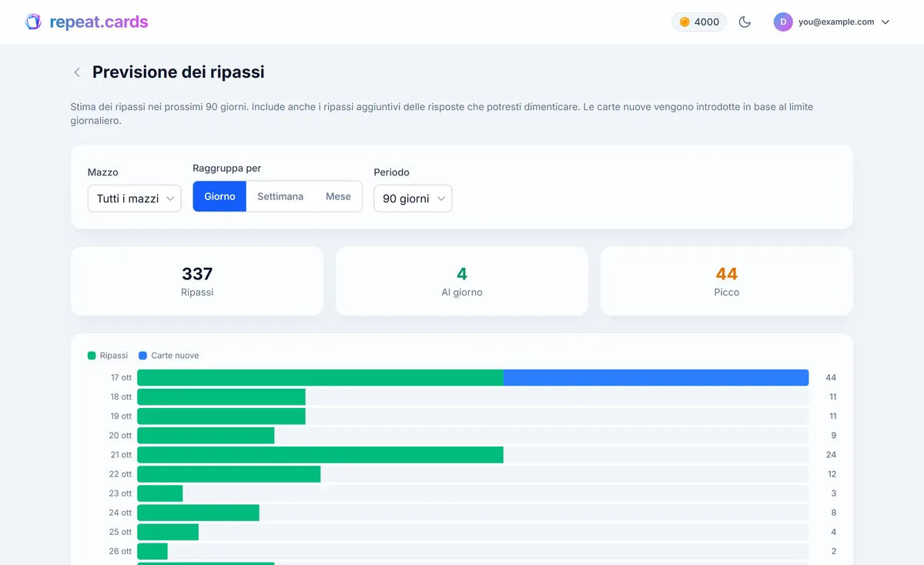Image resolution: width=924 pixels, height=565 pixels.
Task: Click the 22 ott bar
Action: [x=229, y=474]
